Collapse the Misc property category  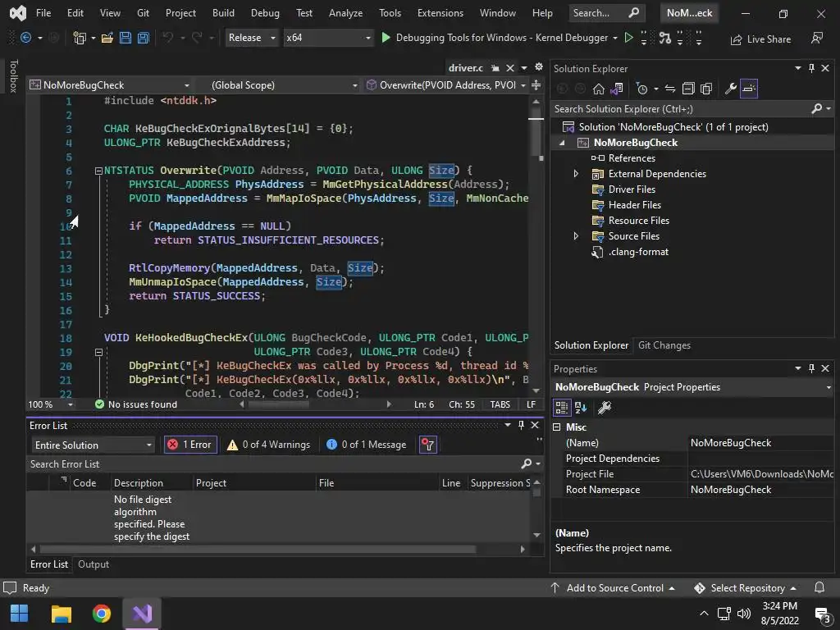pos(557,427)
